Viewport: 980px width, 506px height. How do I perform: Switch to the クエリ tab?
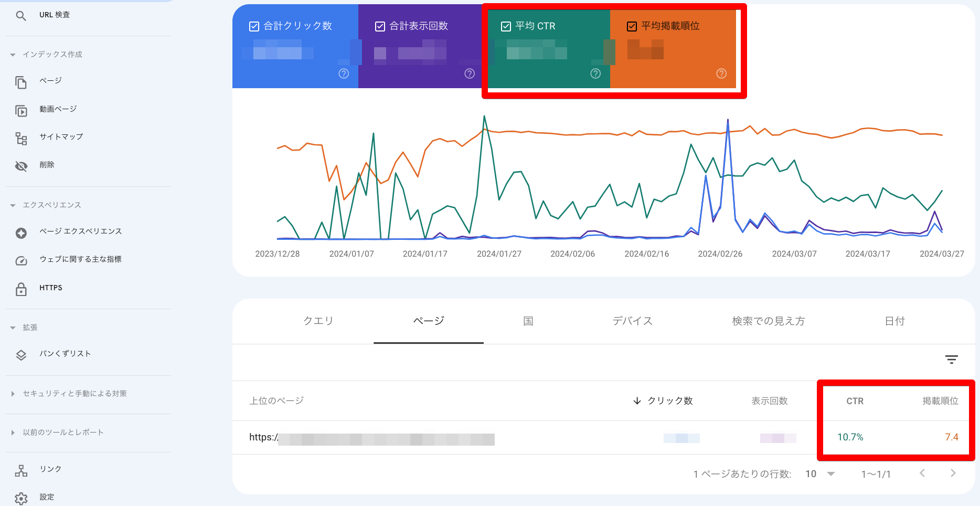tap(318, 321)
